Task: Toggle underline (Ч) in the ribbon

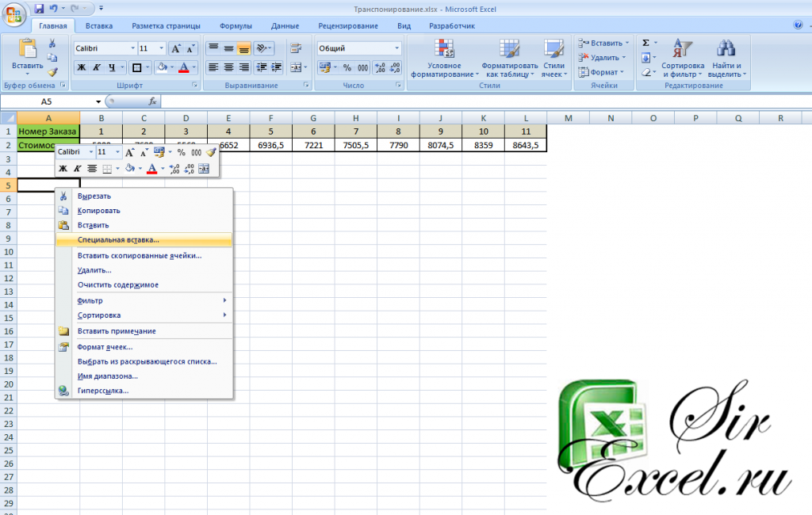Action: 112,67
